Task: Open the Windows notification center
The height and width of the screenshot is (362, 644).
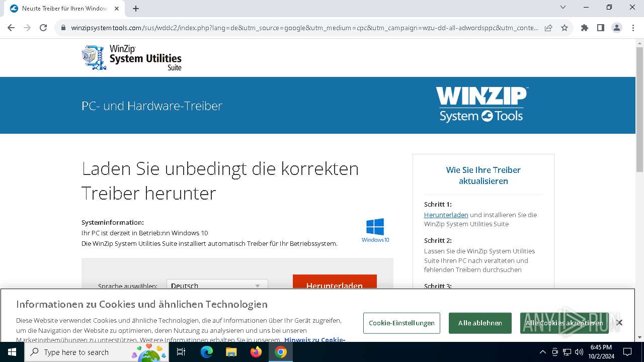Action: coord(627,352)
